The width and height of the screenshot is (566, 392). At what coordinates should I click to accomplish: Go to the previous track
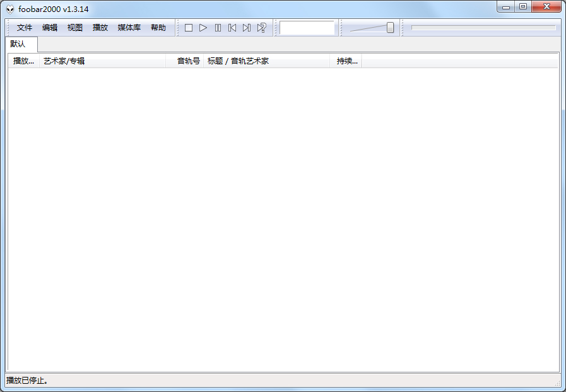coord(232,28)
